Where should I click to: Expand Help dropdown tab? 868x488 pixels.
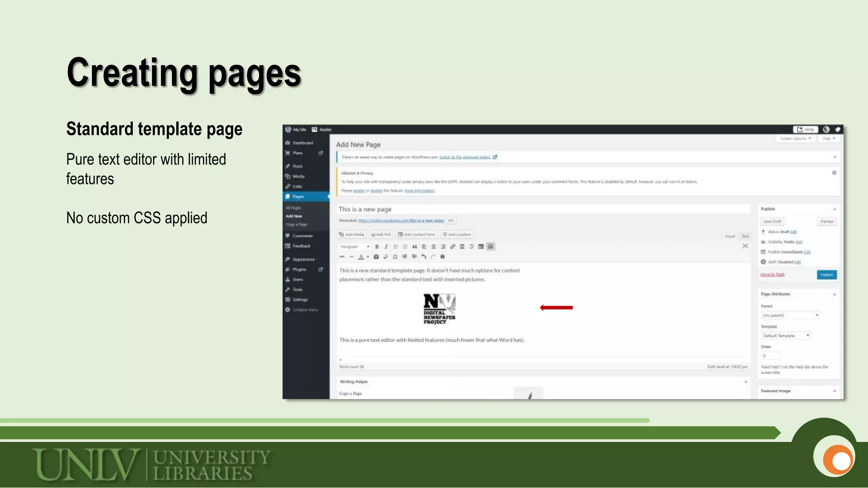tap(829, 139)
